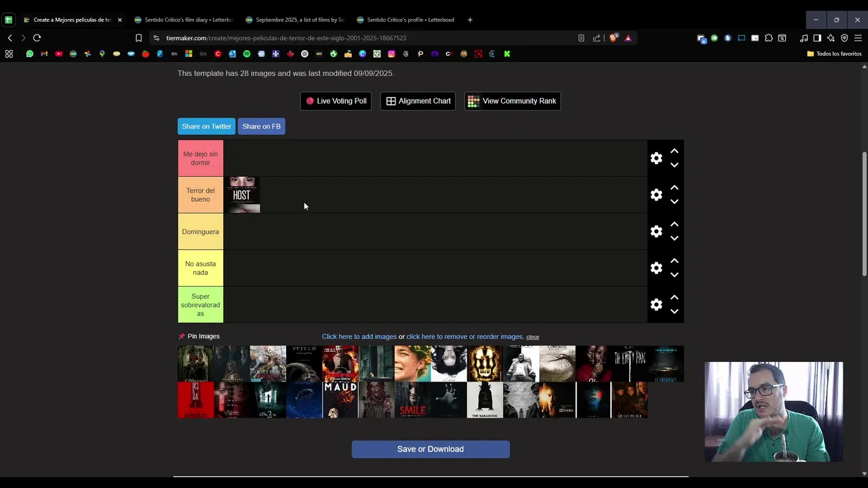Open WhatsApp bookmark
Viewport: 868px width, 488px height.
point(30,54)
